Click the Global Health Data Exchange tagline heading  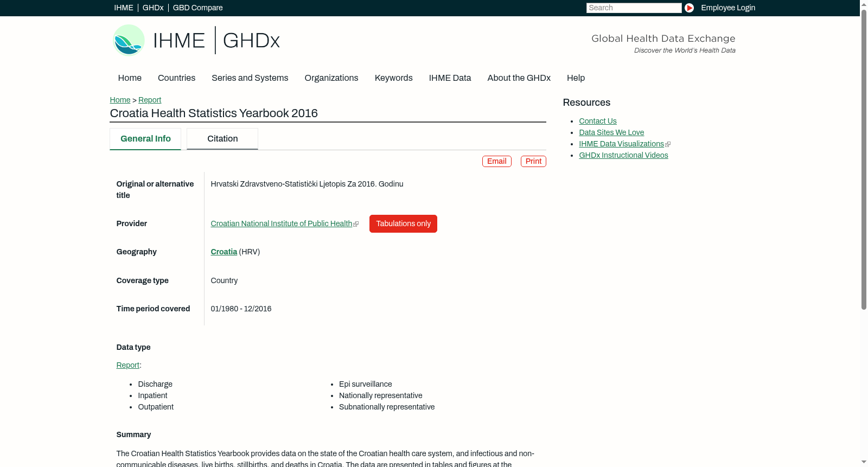click(x=663, y=39)
